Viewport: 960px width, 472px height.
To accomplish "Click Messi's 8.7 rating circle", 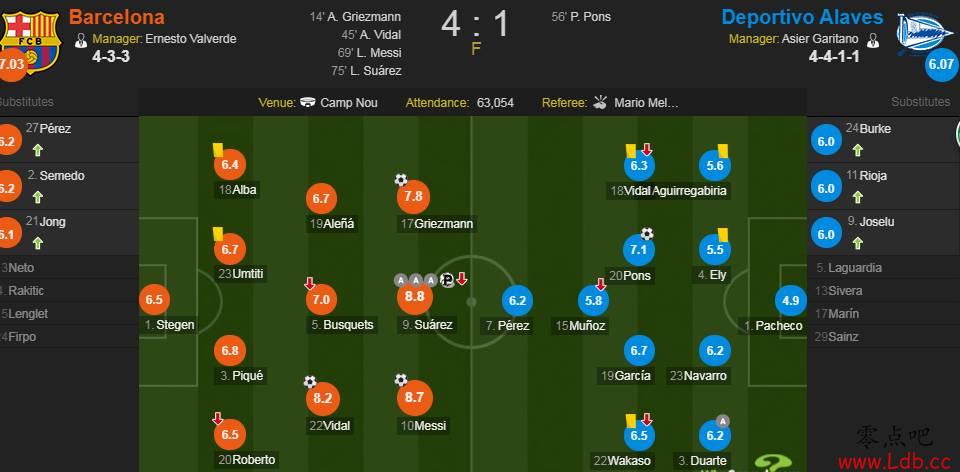I will 414,398.
